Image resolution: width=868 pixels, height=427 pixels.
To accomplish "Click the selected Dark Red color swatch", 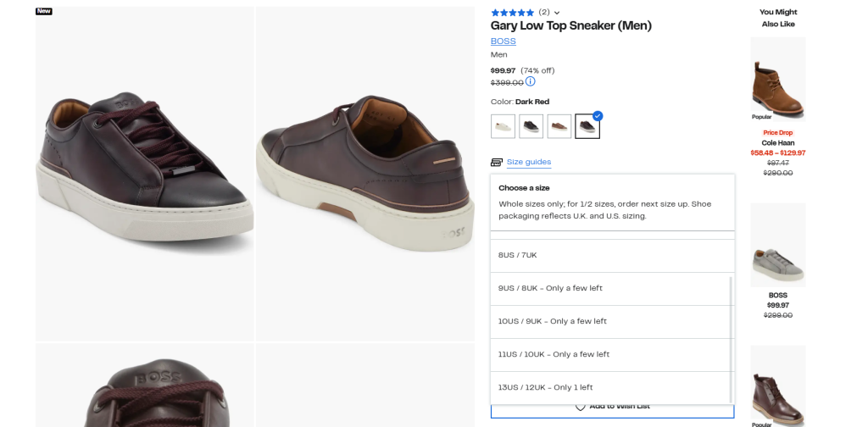I will 587,126.
